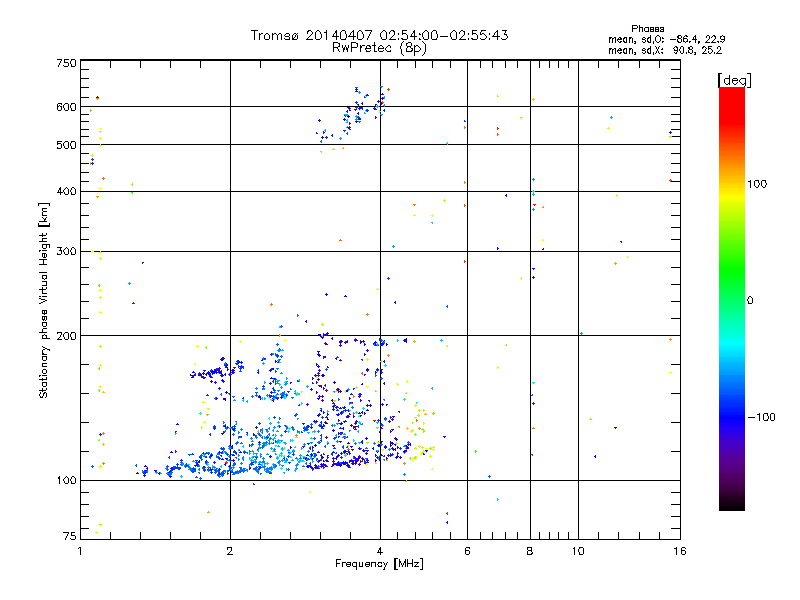Image resolution: width=800 pixels, height=600 pixels.
Task: Click the '2' frequency axis tick label
Action: (230, 551)
